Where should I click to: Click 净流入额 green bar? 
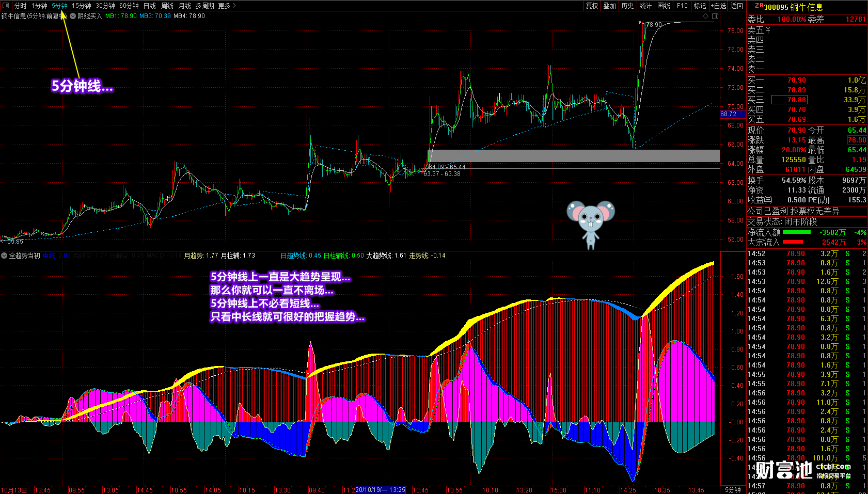796,232
